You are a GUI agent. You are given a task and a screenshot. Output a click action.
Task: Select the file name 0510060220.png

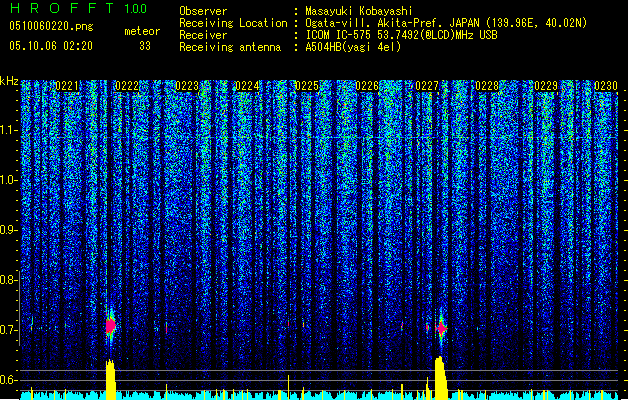tap(51, 26)
